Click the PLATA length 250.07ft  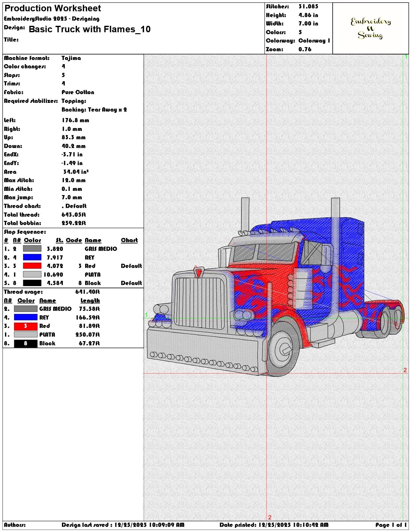tap(88, 335)
